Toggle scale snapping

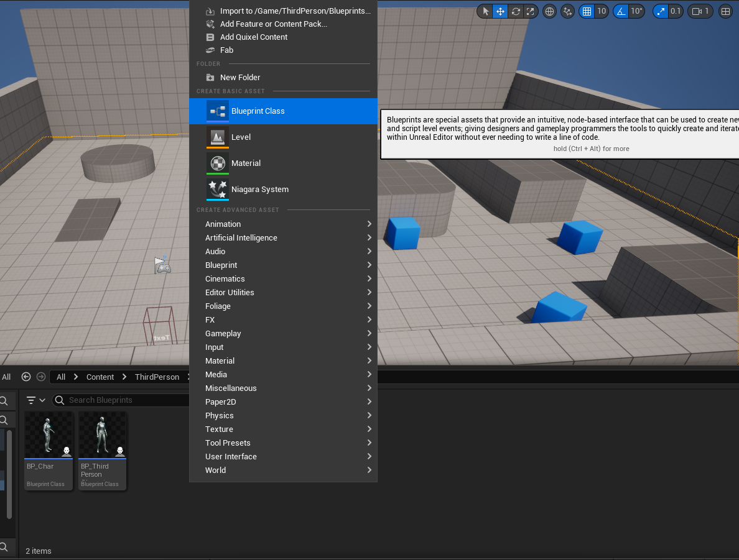tap(660, 11)
